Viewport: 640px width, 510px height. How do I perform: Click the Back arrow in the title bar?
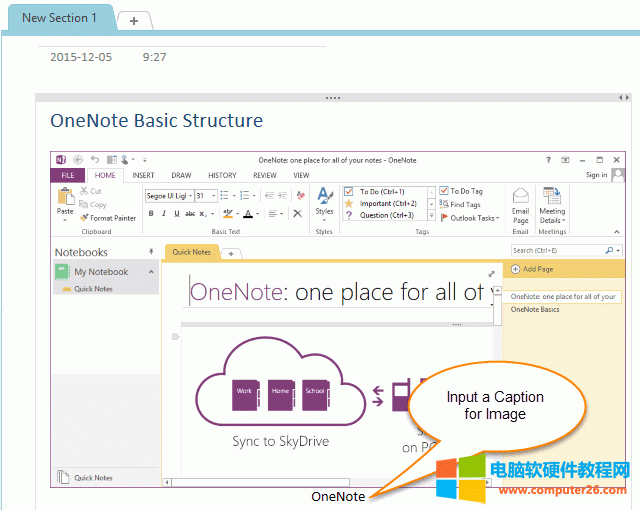tap(78, 159)
